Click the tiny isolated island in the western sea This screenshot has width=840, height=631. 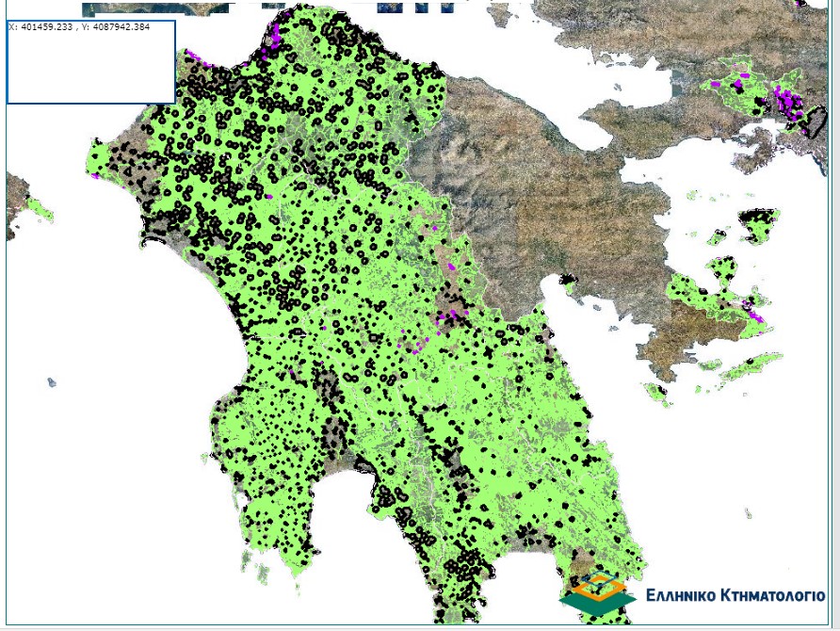51,382
